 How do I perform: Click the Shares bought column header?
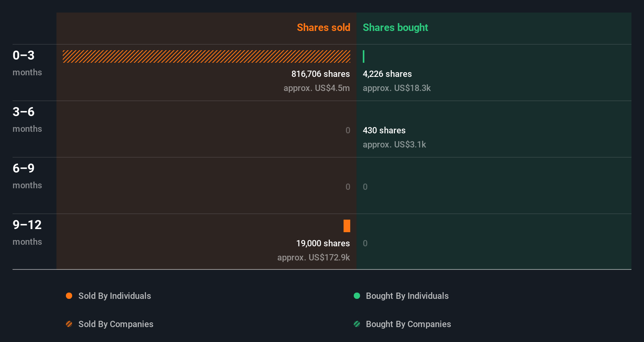click(395, 27)
